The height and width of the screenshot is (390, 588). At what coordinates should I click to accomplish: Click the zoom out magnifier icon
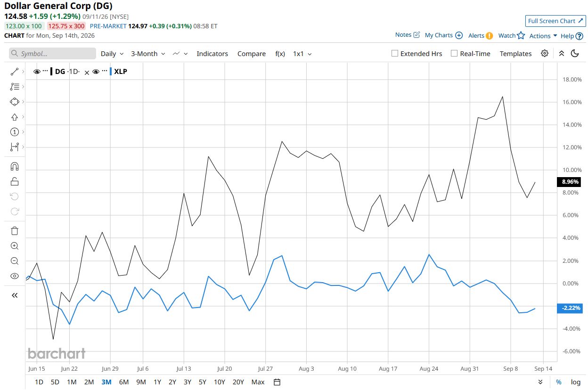[14, 260]
